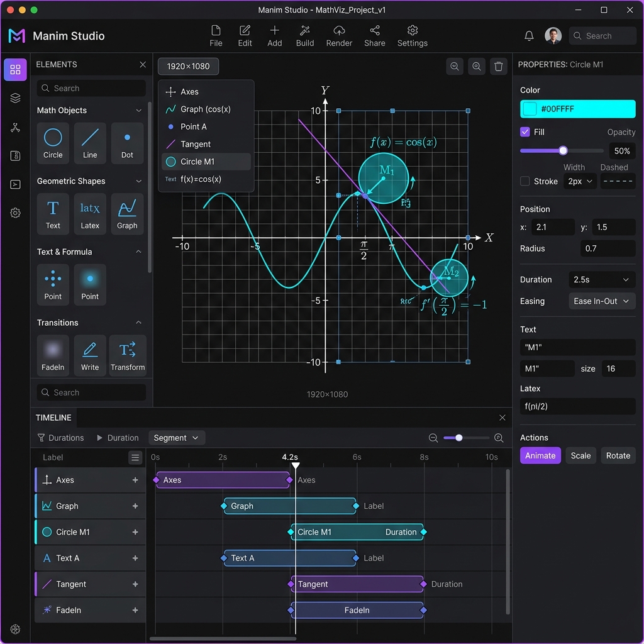Select the FadeIn clip in the timeline

coord(357,610)
